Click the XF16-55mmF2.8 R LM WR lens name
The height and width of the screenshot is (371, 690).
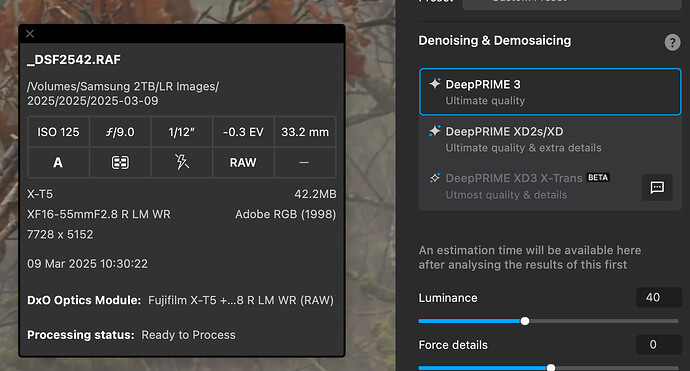[x=99, y=214]
